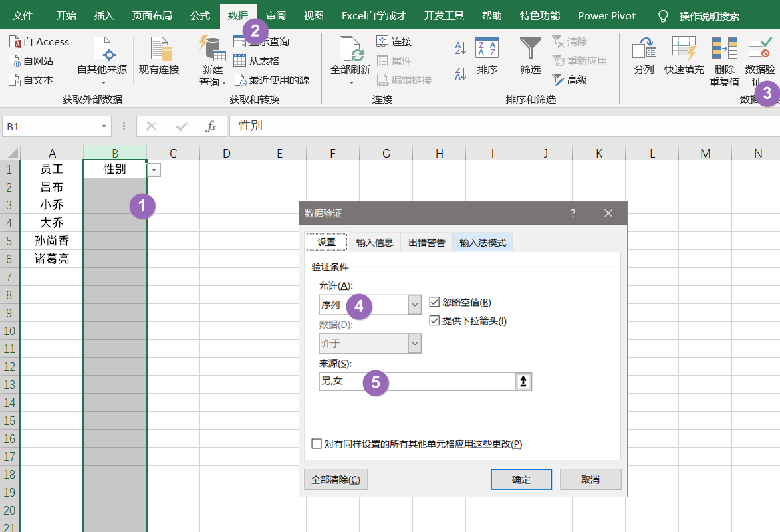Switch to the 出错警告 tab

[426, 242]
